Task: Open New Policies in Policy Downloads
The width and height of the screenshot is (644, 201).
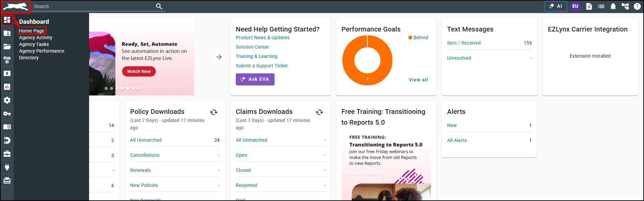Action: click(144, 185)
